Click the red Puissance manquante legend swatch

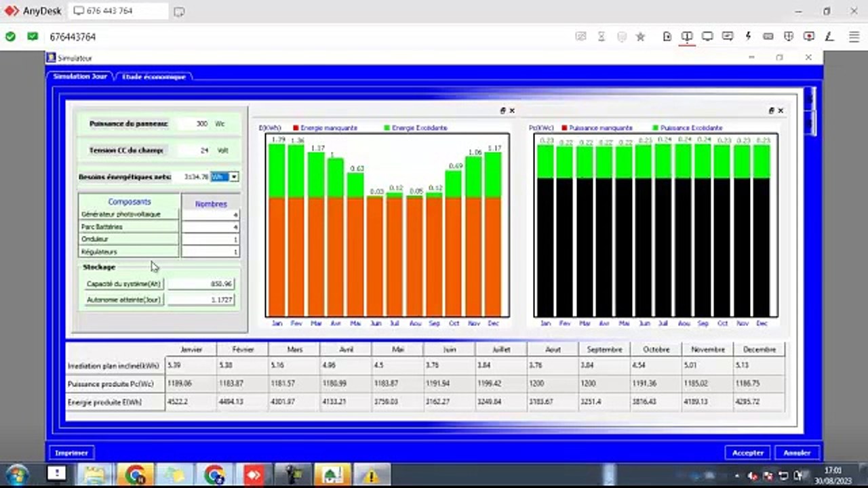pyautogui.click(x=565, y=128)
